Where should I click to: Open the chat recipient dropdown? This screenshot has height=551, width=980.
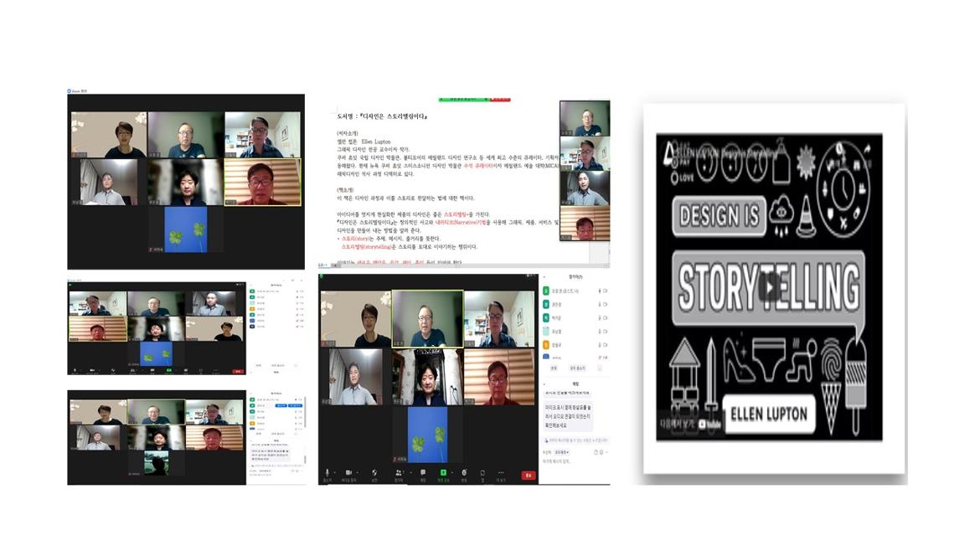562,452
